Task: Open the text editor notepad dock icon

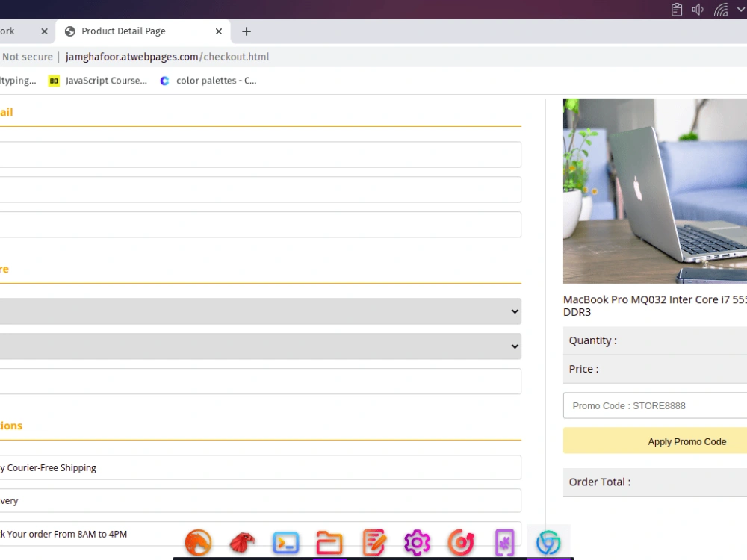Action: point(373,542)
